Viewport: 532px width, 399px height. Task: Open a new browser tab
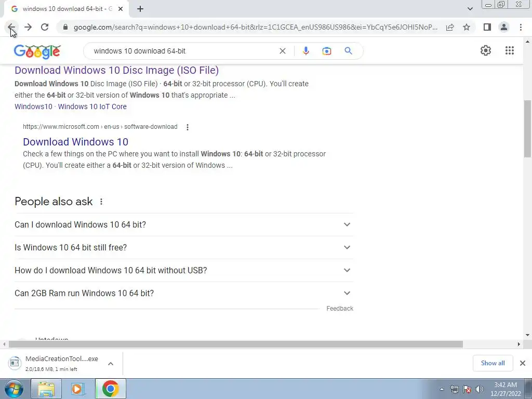[x=140, y=9]
